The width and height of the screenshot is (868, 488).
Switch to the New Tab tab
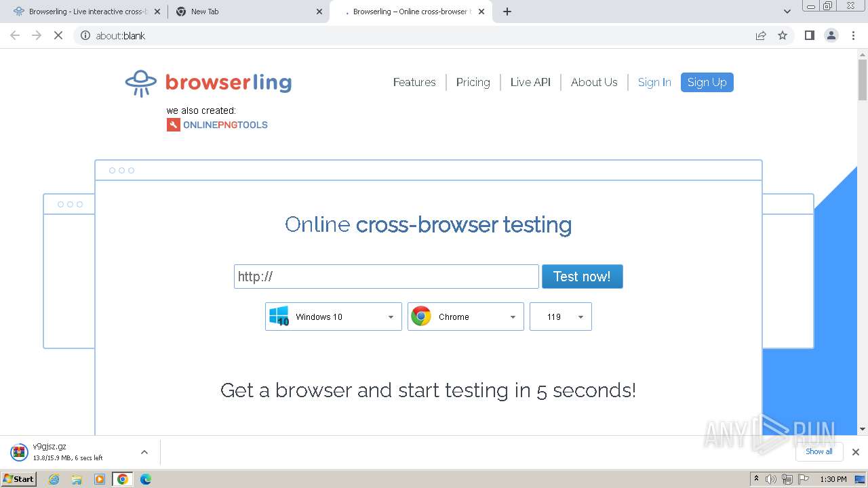248,12
